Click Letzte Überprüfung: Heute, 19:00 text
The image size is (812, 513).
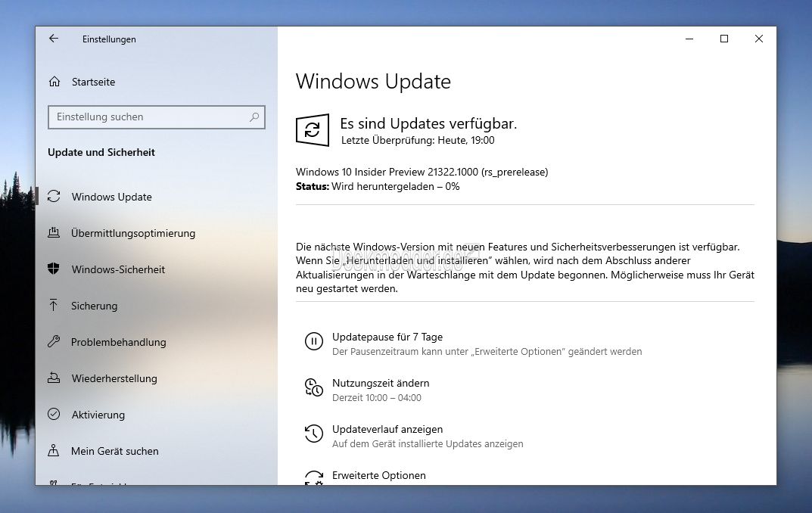(418, 140)
